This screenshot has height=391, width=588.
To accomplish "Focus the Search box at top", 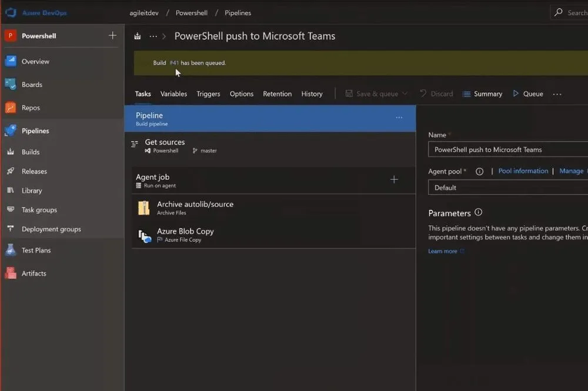I will coord(569,12).
